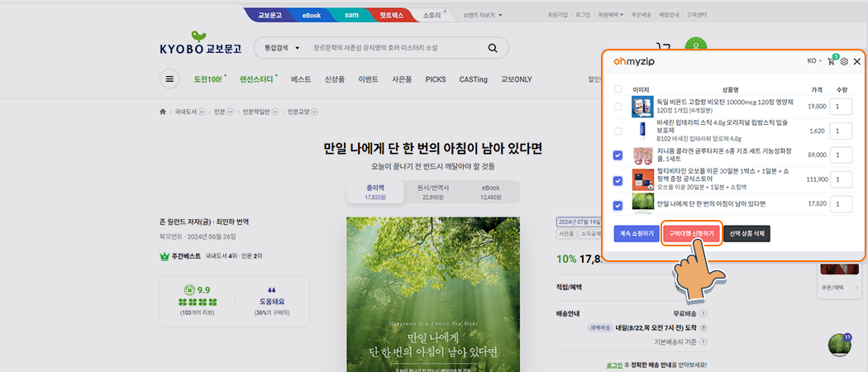Screen dimensions: 868x372
Task: Open the 이벤트 menu
Action: pyautogui.click(x=368, y=79)
